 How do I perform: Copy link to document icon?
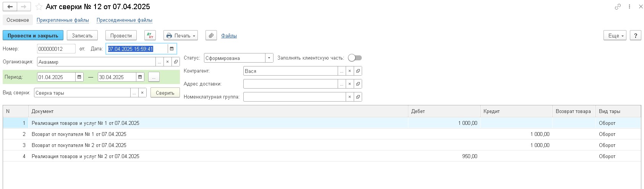[618, 7]
